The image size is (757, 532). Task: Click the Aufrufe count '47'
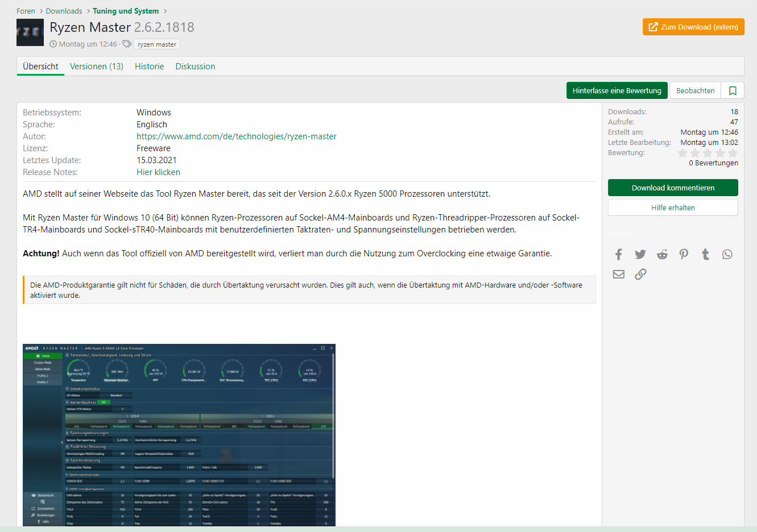point(734,122)
